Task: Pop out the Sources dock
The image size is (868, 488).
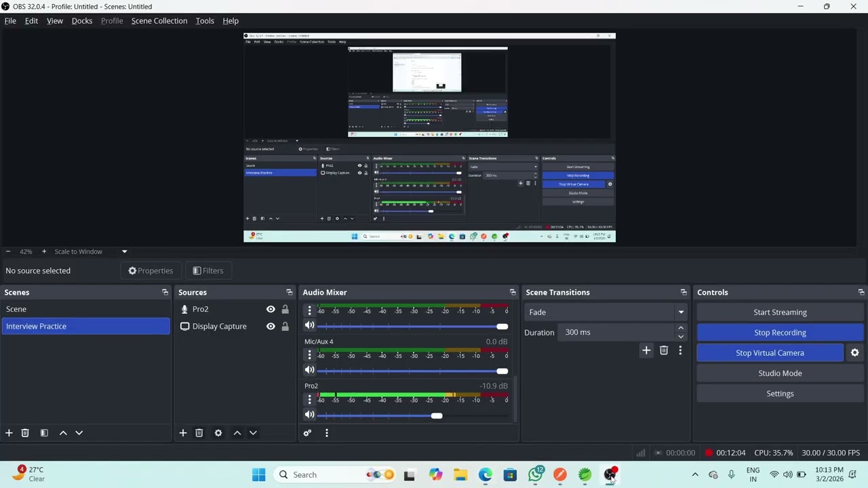Action: point(290,292)
